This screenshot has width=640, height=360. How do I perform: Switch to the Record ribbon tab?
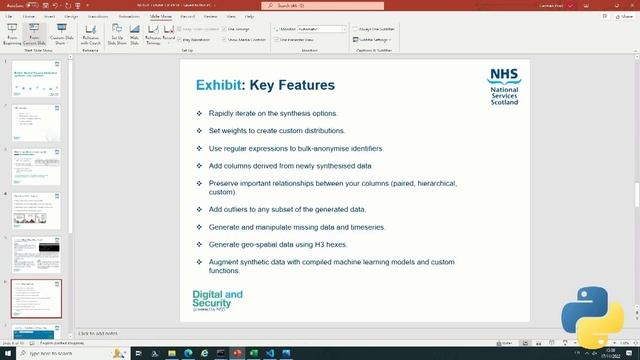[x=188, y=16]
